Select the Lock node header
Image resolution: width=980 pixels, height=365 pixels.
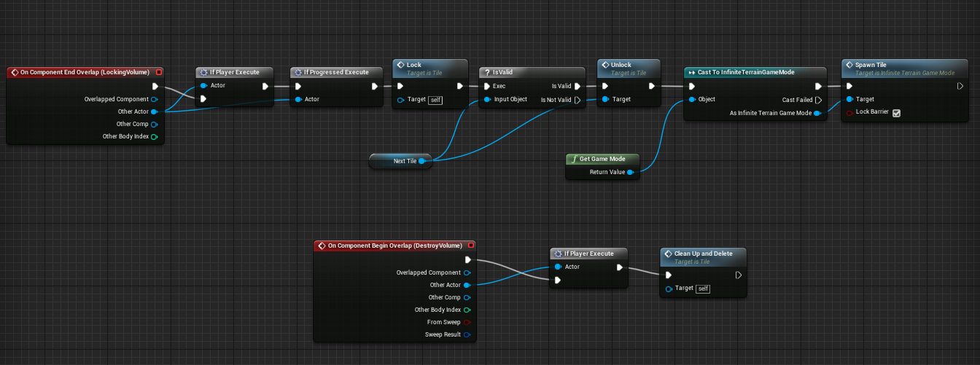coord(429,68)
